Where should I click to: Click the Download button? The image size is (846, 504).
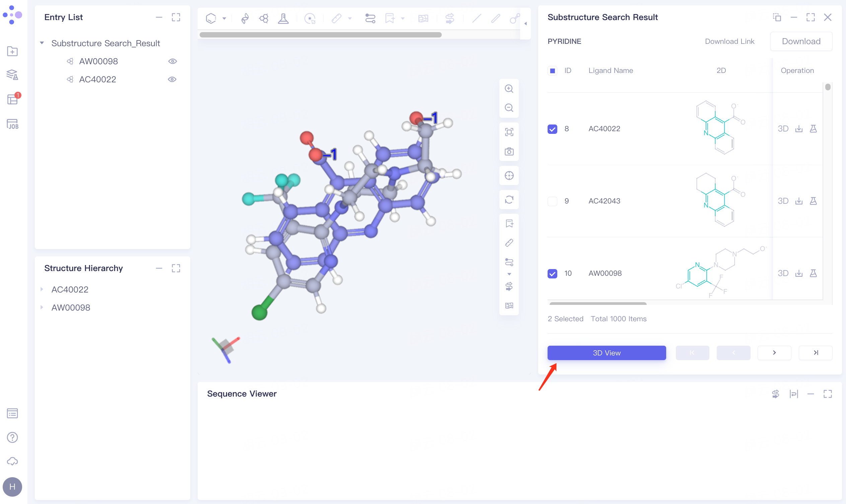coord(801,41)
